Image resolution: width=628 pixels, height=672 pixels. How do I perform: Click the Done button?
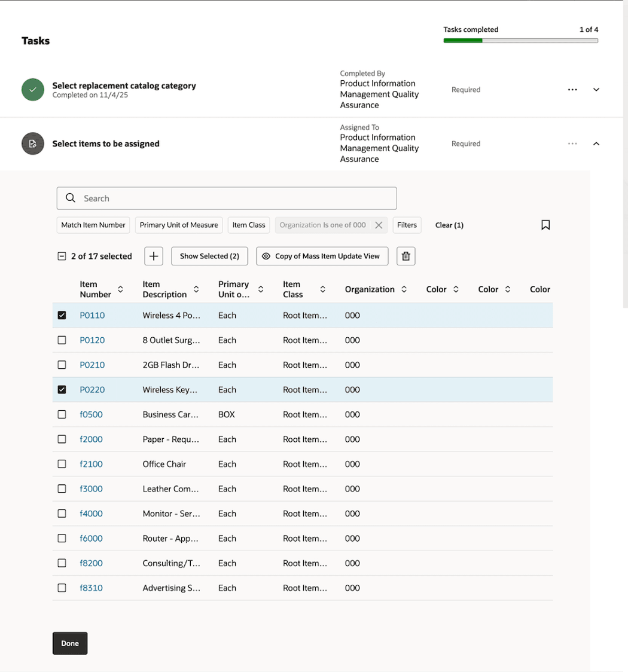click(70, 643)
